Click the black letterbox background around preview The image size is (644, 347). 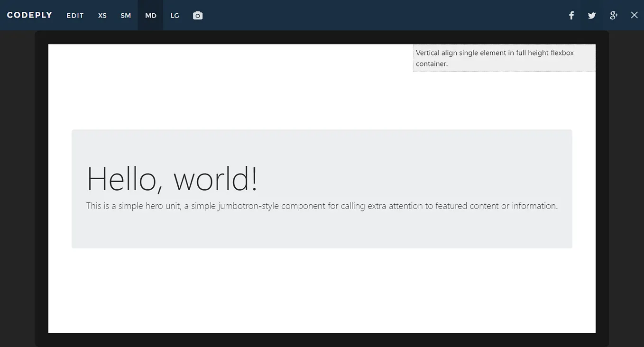pos(19,190)
